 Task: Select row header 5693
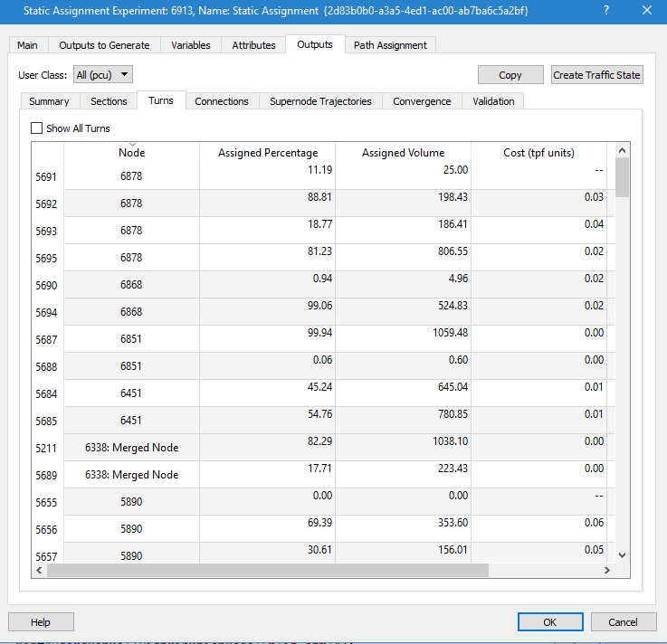(x=48, y=231)
